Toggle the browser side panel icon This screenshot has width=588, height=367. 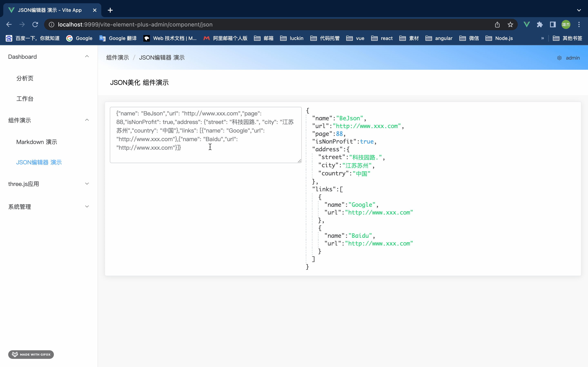click(553, 24)
